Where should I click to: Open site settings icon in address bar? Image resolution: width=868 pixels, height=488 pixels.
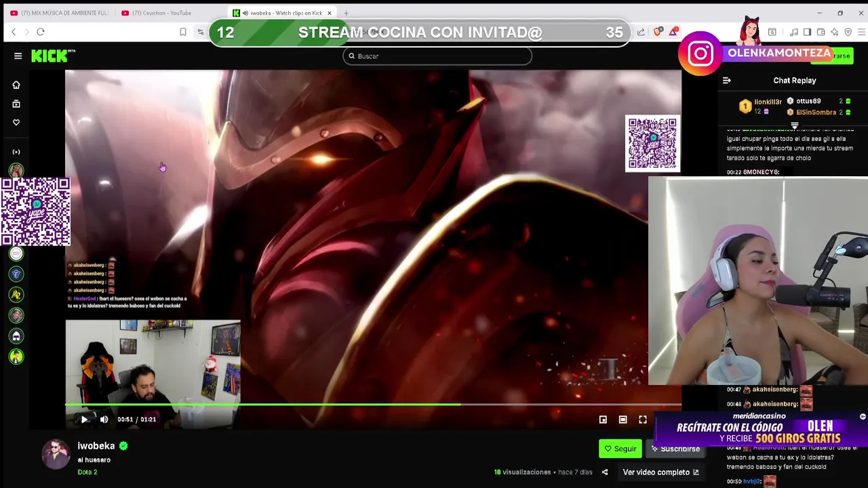pos(201,32)
